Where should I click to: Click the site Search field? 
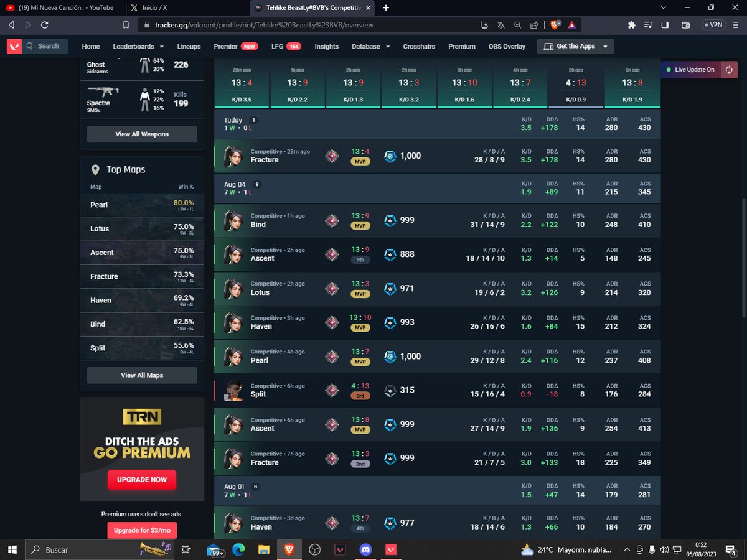tap(45, 46)
